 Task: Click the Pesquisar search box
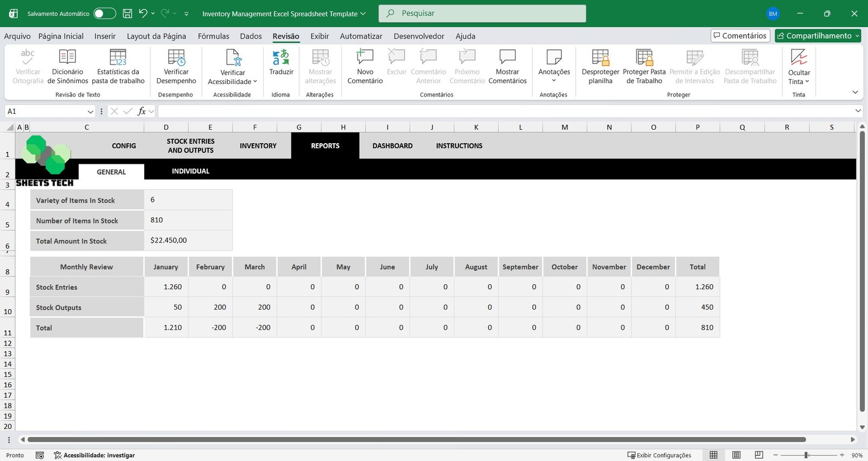point(482,14)
